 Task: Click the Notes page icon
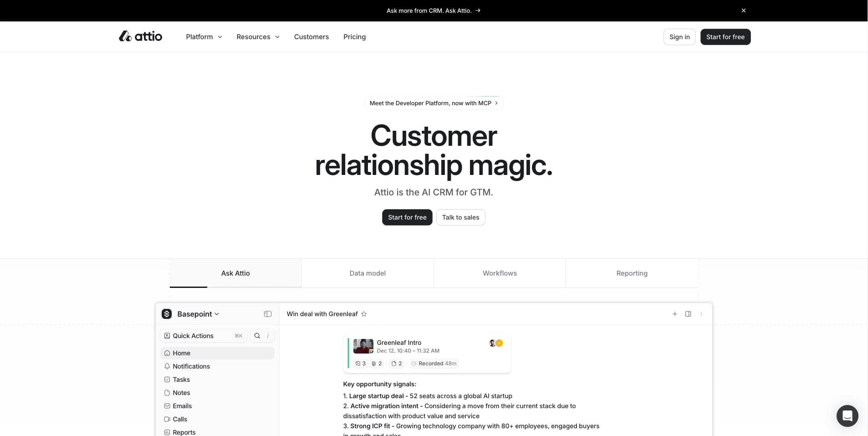(167, 393)
